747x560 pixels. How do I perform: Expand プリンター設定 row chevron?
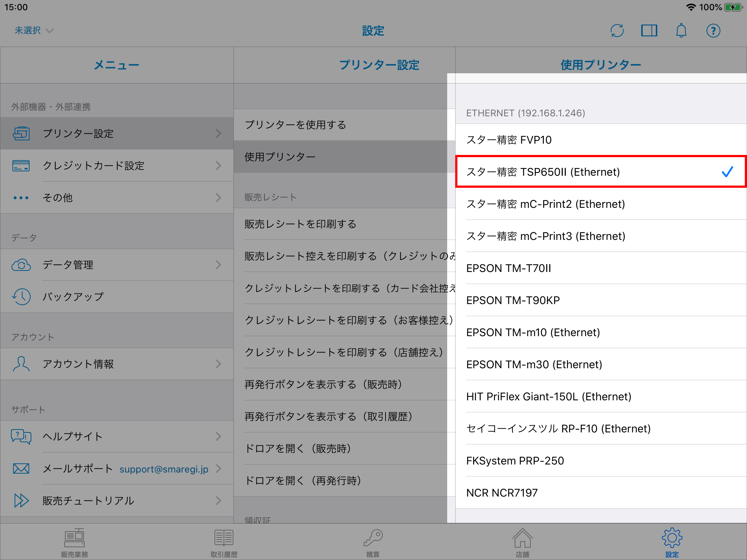(x=218, y=133)
